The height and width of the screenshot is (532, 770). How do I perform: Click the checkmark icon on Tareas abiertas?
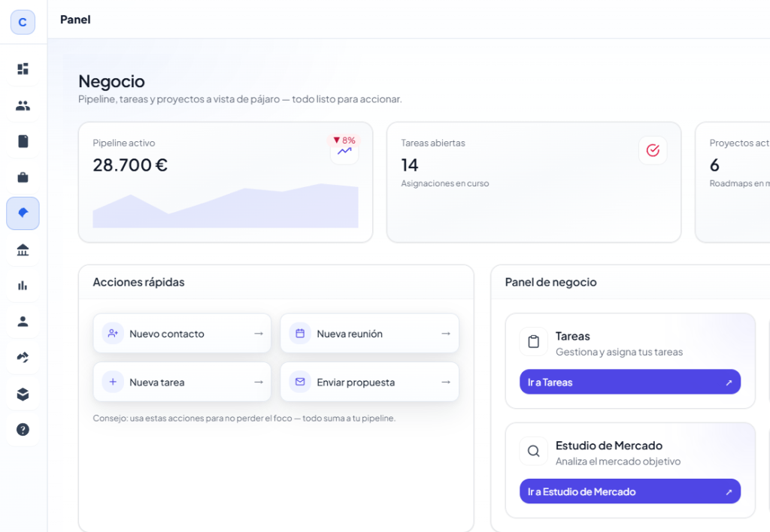pos(653,150)
